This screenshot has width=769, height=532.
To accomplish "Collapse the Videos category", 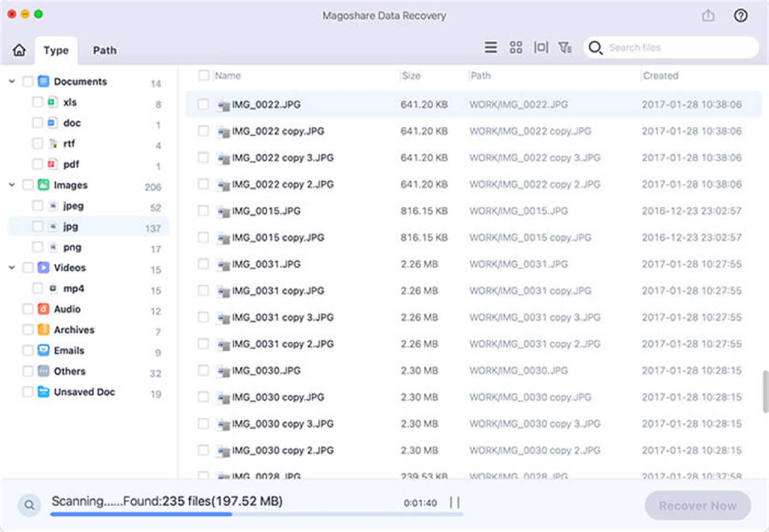I will tap(12, 267).
